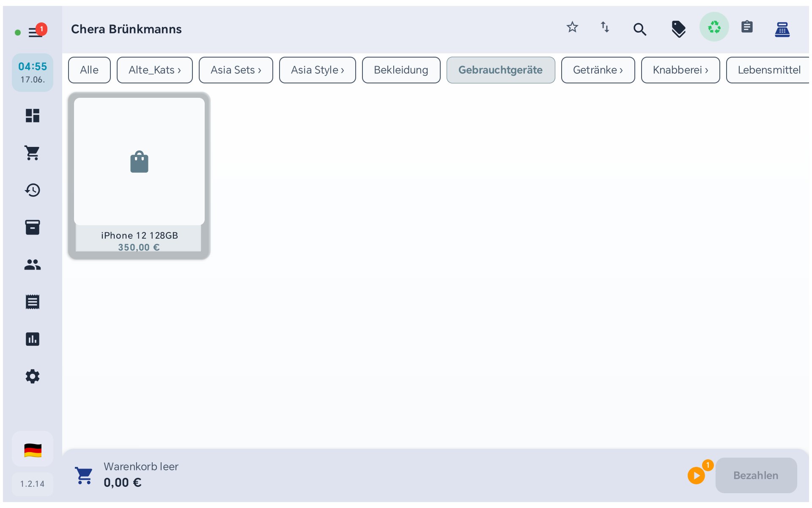Open the hamburger menu with notification badge
Viewport: 812px width, 508px height.
(x=36, y=32)
